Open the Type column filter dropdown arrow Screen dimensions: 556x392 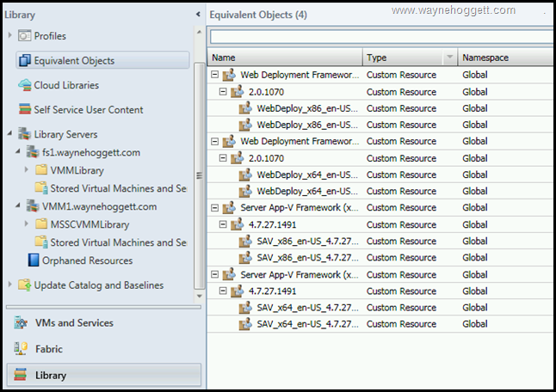pyautogui.click(x=448, y=58)
